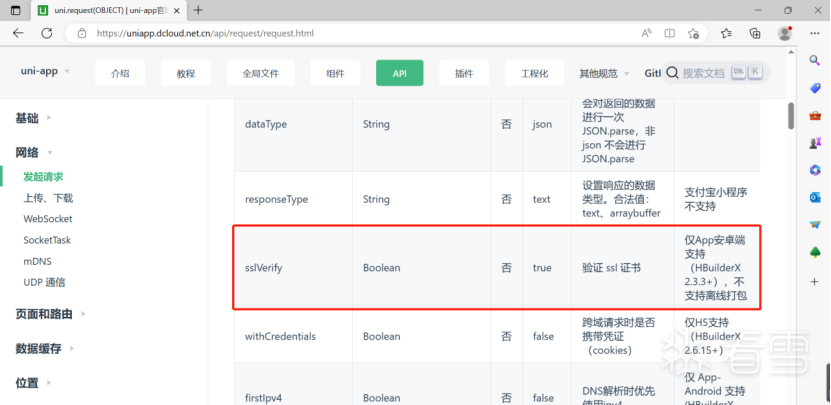Open the UDP 通信 sidebar link
Image resolution: width=831 pixels, height=405 pixels.
coord(44,283)
